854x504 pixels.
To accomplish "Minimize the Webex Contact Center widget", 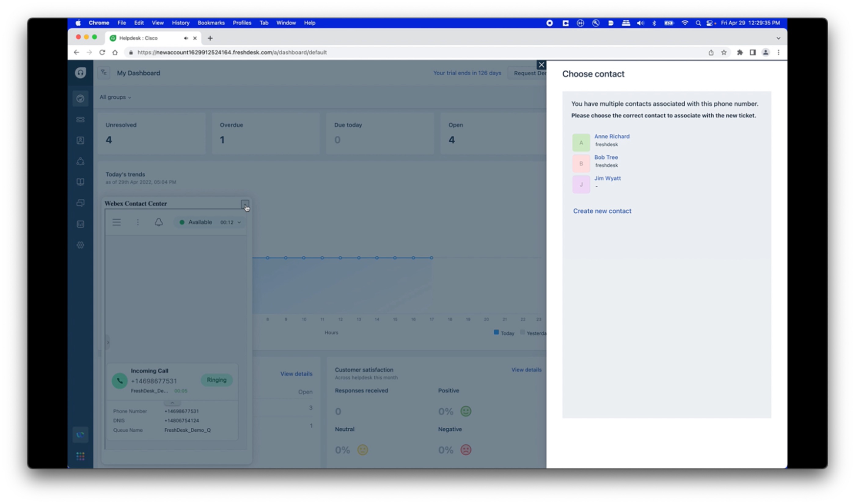I will [x=244, y=204].
